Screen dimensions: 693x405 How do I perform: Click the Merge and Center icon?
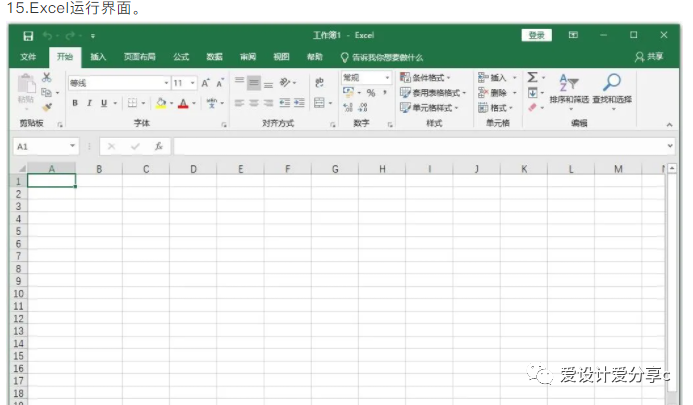tap(319, 103)
